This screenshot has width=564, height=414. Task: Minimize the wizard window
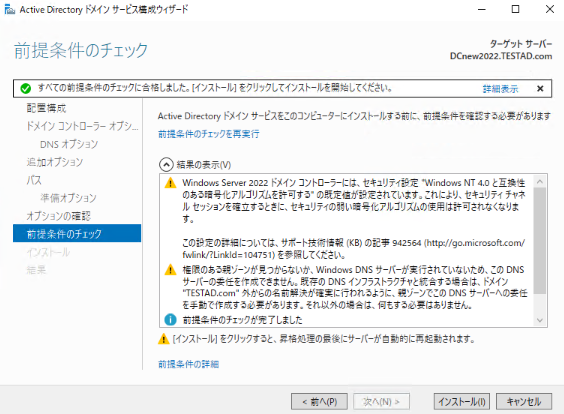[x=482, y=9]
